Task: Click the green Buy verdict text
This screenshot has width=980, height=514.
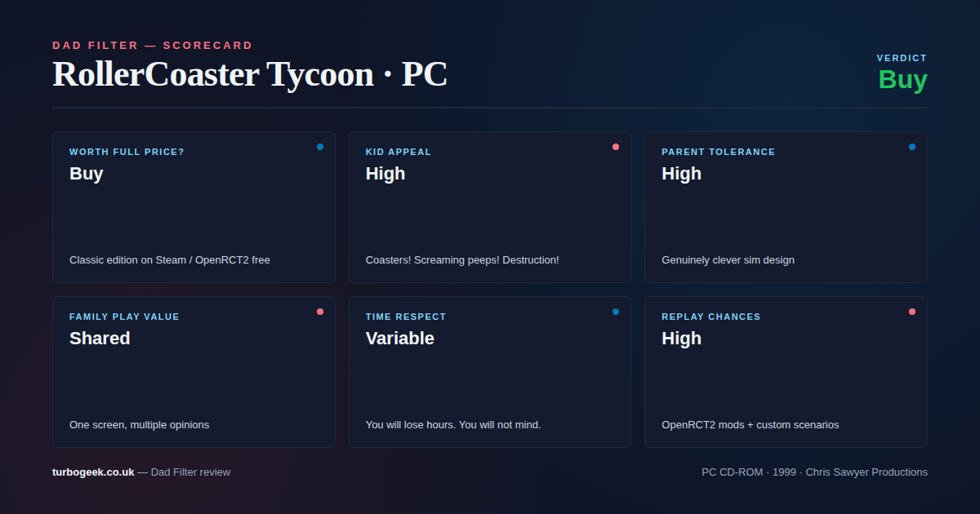Action: click(x=902, y=80)
